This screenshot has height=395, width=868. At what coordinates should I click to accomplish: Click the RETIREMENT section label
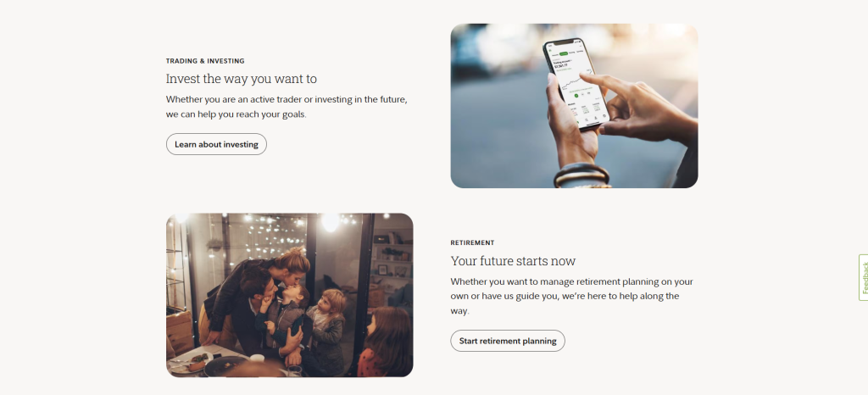click(x=472, y=243)
